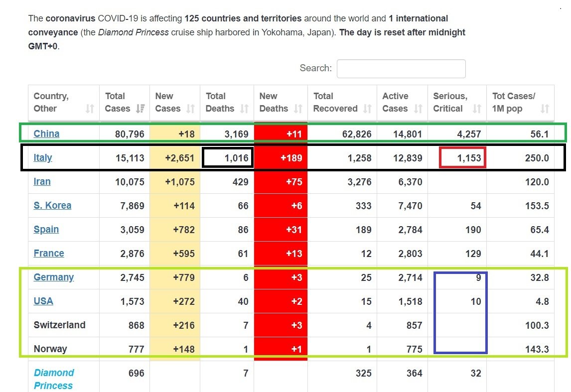Follow the Germany link

pos(53,277)
